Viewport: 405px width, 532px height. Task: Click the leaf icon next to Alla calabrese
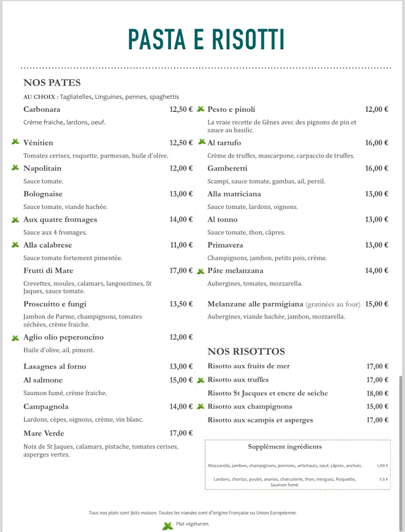16,245
